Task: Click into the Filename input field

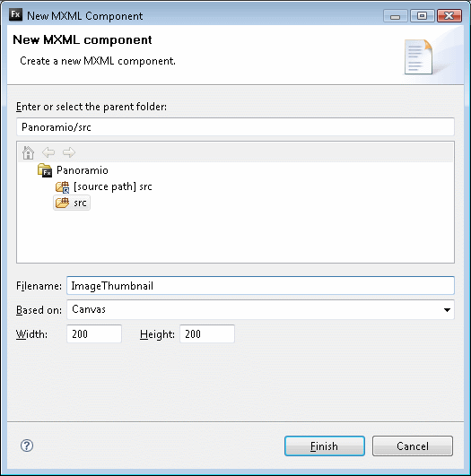Action: pos(260,285)
